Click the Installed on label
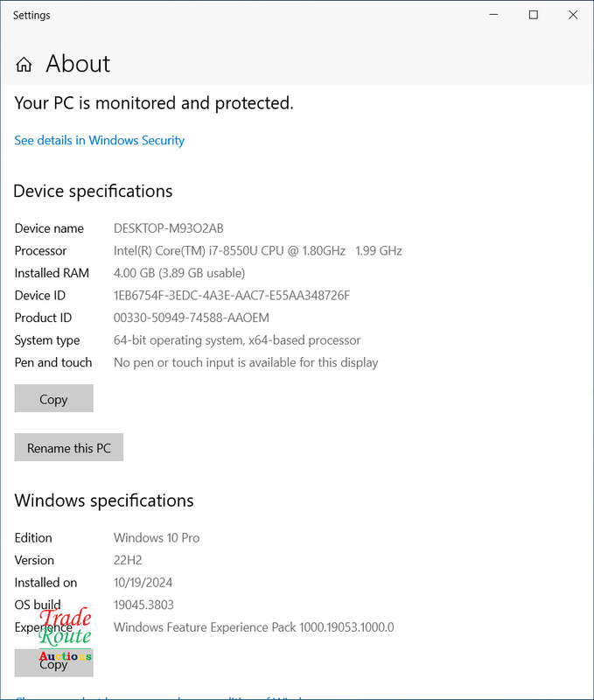 (45, 583)
